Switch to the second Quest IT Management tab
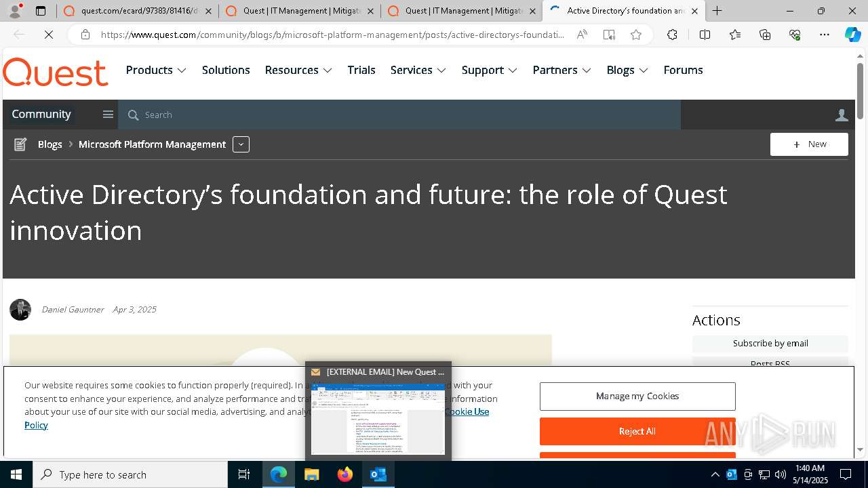 [x=299, y=11]
